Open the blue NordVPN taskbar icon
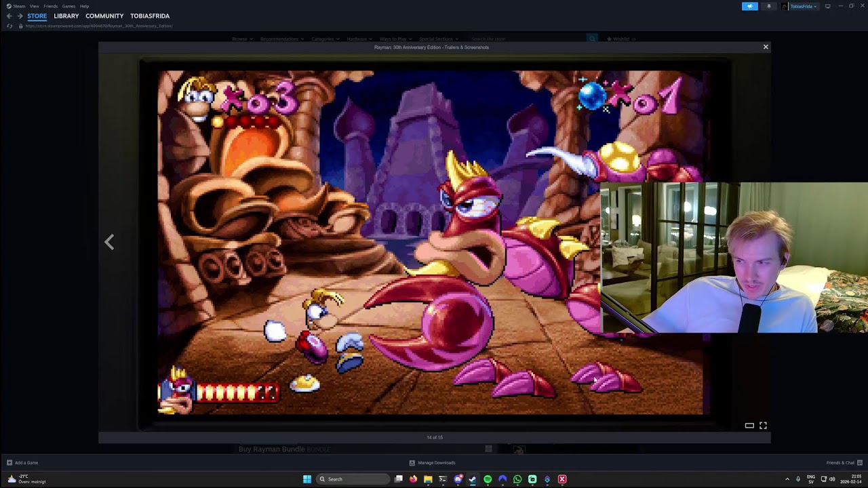The image size is (868, 488). [502, 479]
